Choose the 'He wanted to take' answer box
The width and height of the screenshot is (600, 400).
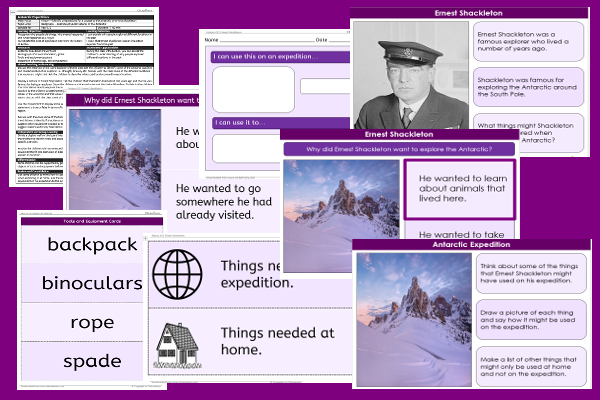(460, 232)
